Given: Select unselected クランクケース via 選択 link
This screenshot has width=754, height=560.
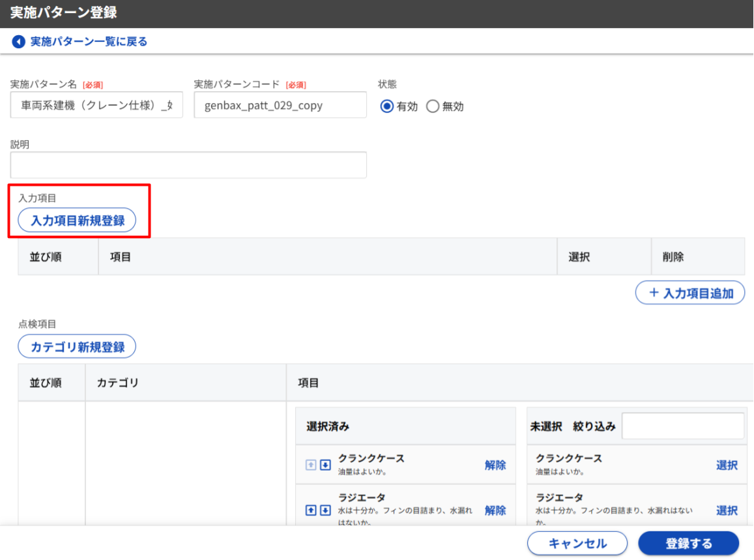Looking at the screenshot, I should (x=727, y=465).
